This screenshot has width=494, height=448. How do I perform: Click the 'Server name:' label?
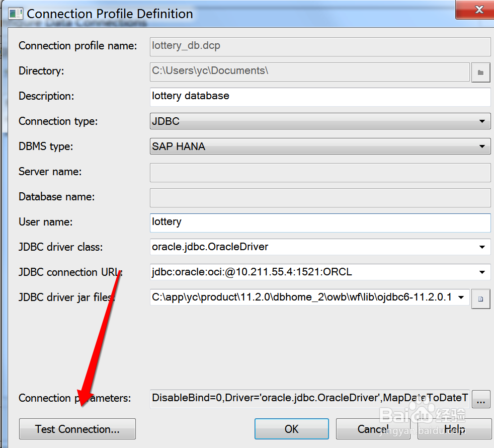point(50,172)
